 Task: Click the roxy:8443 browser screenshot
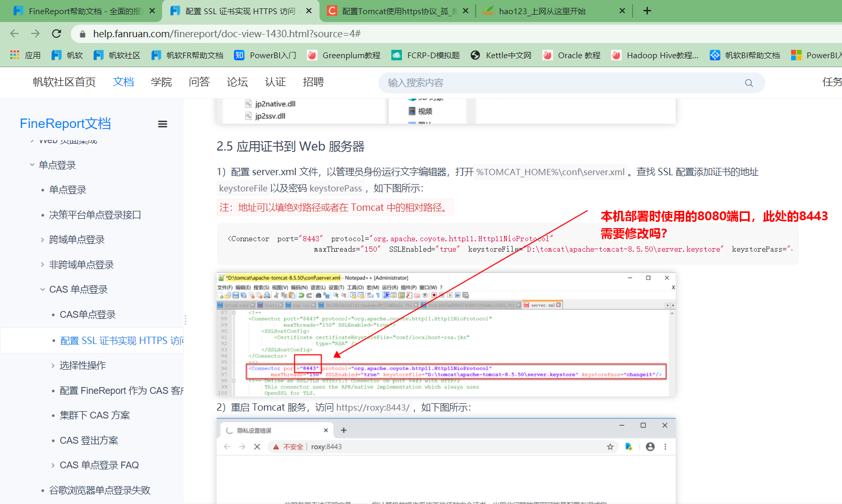pyautogui.click(x=446, y=462)
